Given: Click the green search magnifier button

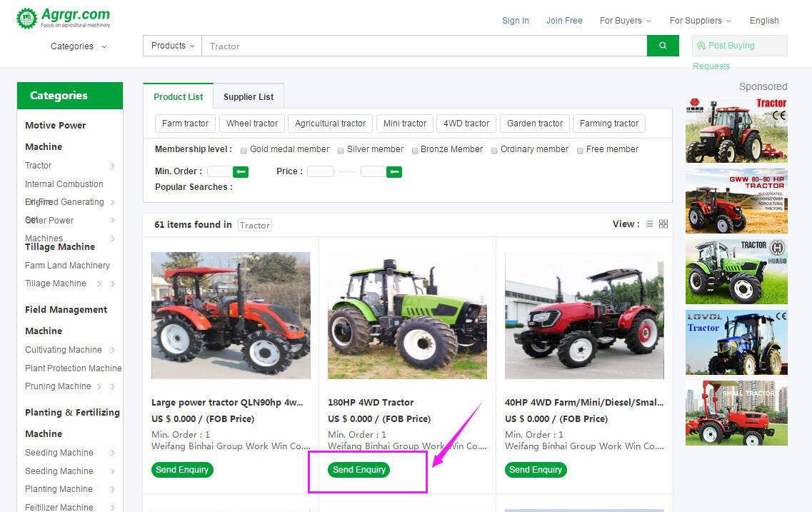Looking at the screenshot, I should click(663, 46).
